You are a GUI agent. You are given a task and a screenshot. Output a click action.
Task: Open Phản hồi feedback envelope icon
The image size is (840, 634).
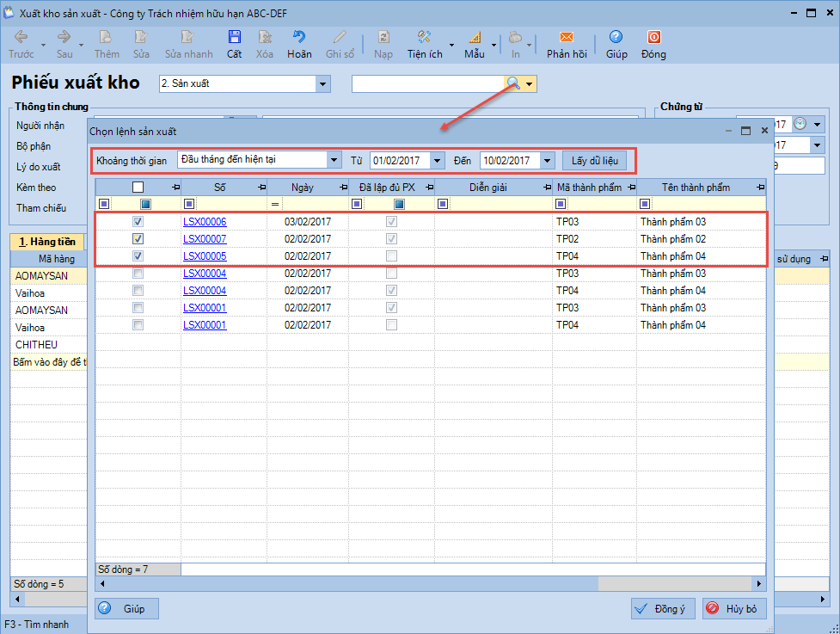click(x=567, y=38)
